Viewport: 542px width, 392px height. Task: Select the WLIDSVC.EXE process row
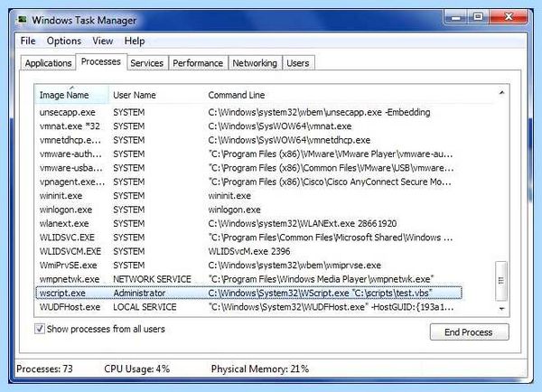248,238
